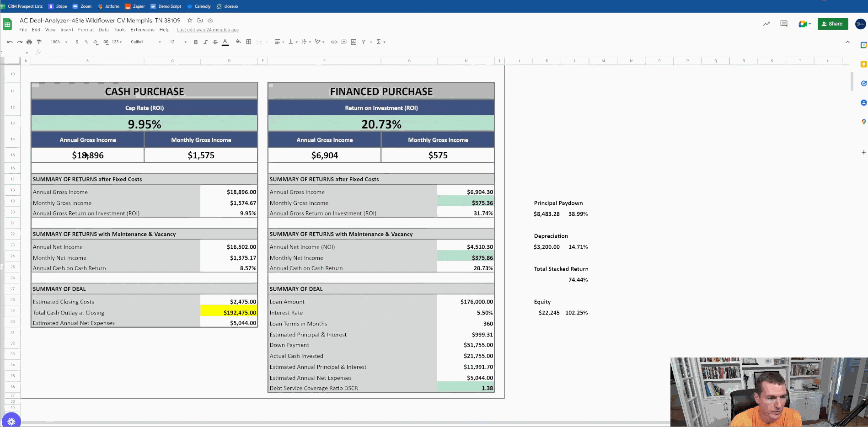Open the 'Last edit was 24 minutes ago' link
The width and height of the screenshot is (868, 427).
coord(208,30)
